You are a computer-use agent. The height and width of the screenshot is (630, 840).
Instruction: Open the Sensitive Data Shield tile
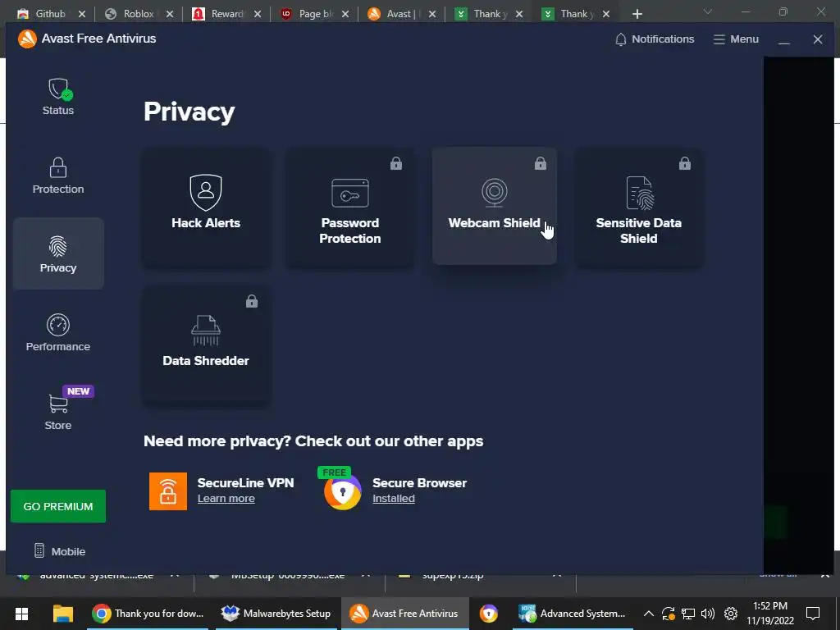pos(638,206)
